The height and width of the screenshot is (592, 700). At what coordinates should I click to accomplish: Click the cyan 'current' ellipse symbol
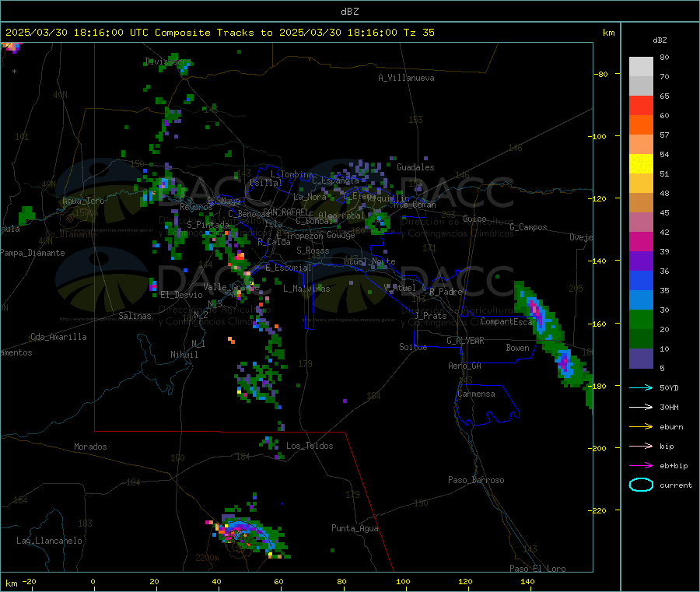[641, 485]
